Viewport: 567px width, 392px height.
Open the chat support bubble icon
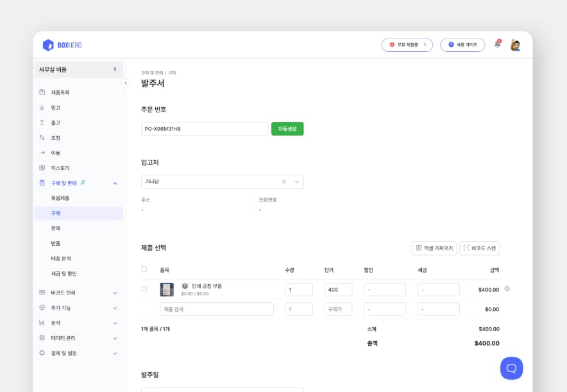point(511,368)
